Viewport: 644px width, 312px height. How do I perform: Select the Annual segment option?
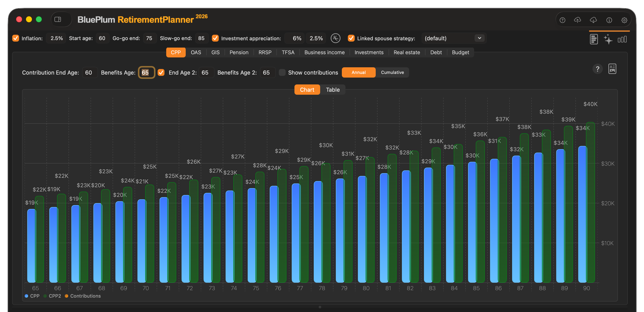(x=359, y=72)
